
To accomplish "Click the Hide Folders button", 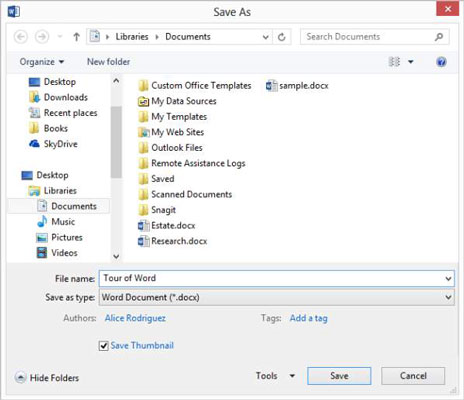I will [47, 378].
